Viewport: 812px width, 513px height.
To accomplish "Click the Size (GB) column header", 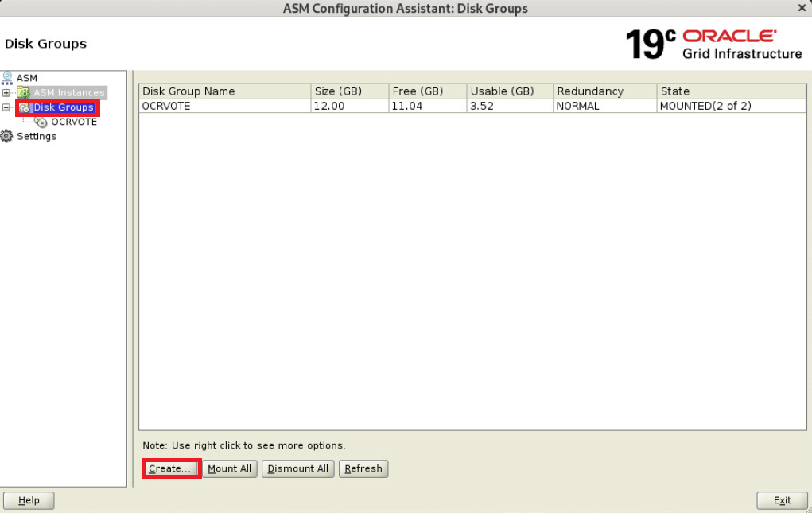I will tap(350, 91).
